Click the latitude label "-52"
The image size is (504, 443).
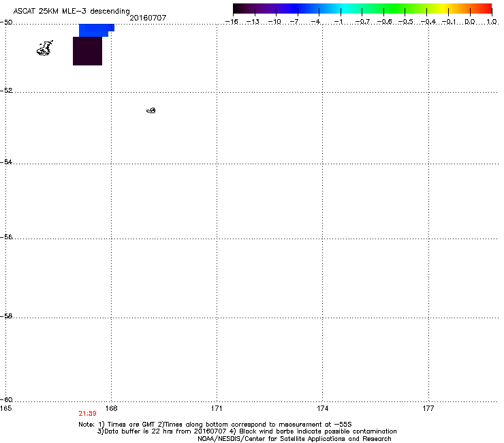pyautogui.click(x=6, y=90)
